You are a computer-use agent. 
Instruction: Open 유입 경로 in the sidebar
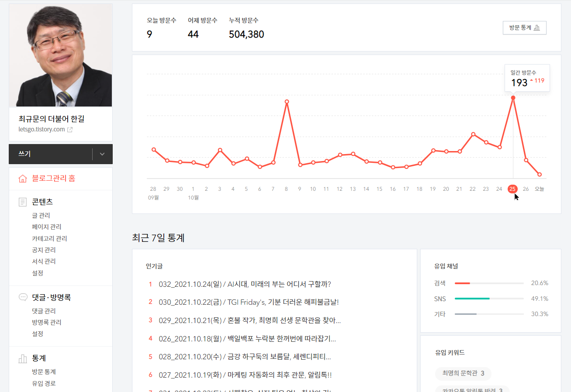point(44,384)
